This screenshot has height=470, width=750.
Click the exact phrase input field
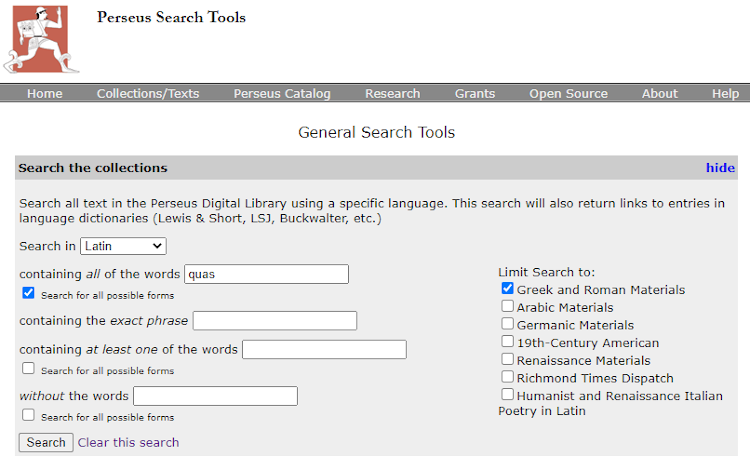(x=275, y=321)
